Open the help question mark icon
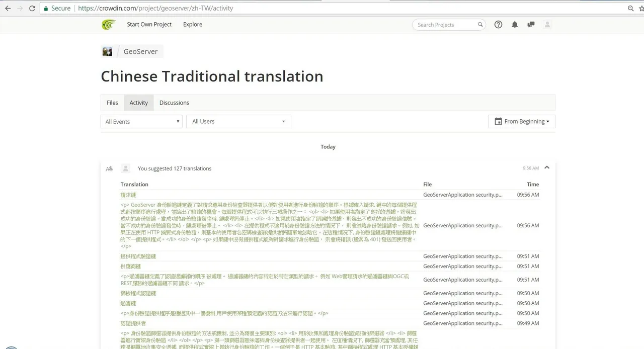The height and width of the screenshot is (349, 644). [498, 25]
